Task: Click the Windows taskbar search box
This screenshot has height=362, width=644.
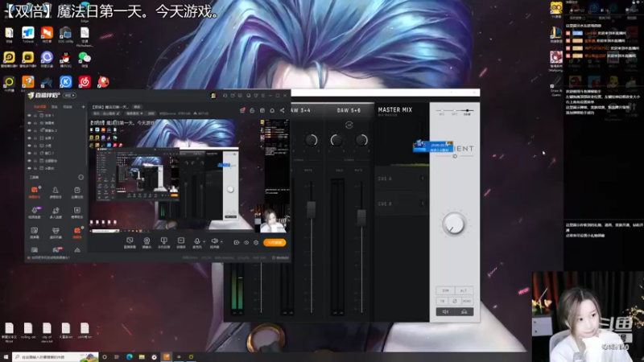Action: (x=55, y=357)
